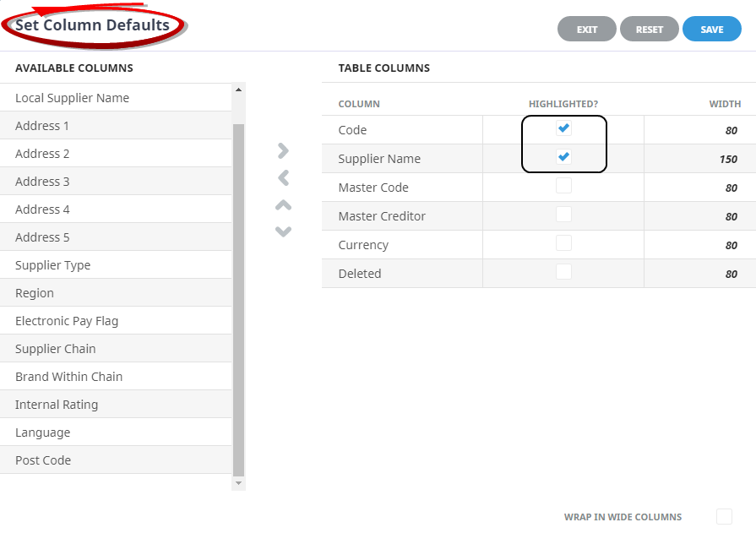Screen dimensions: 756x544
Task: Click the move right arrow icon
Action: [283, 150]
